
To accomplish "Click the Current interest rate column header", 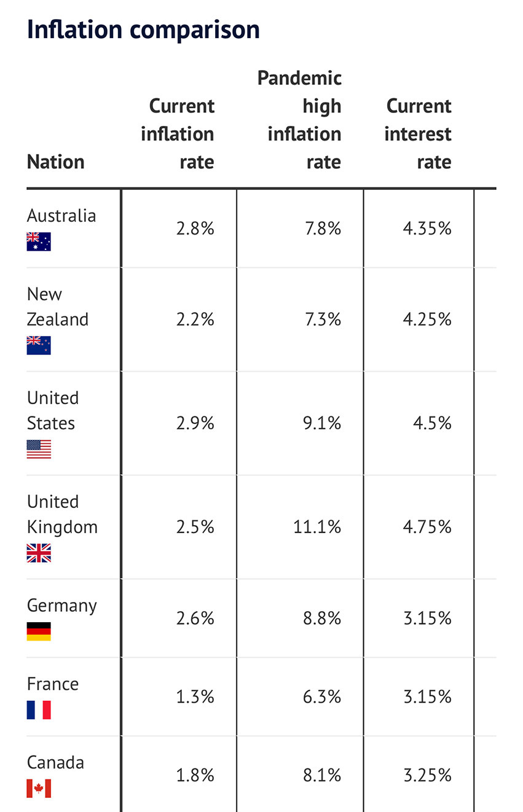I will click(418, 134).
